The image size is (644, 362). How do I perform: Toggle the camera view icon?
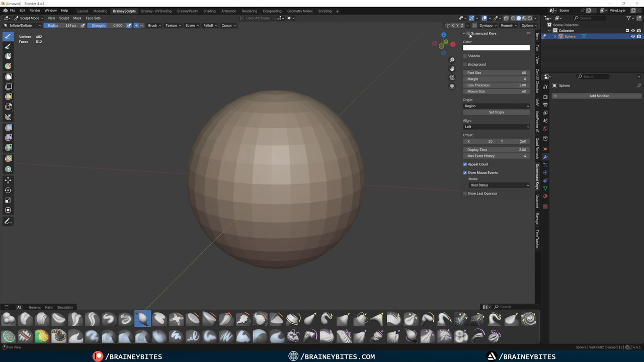[x=452, y=77]
